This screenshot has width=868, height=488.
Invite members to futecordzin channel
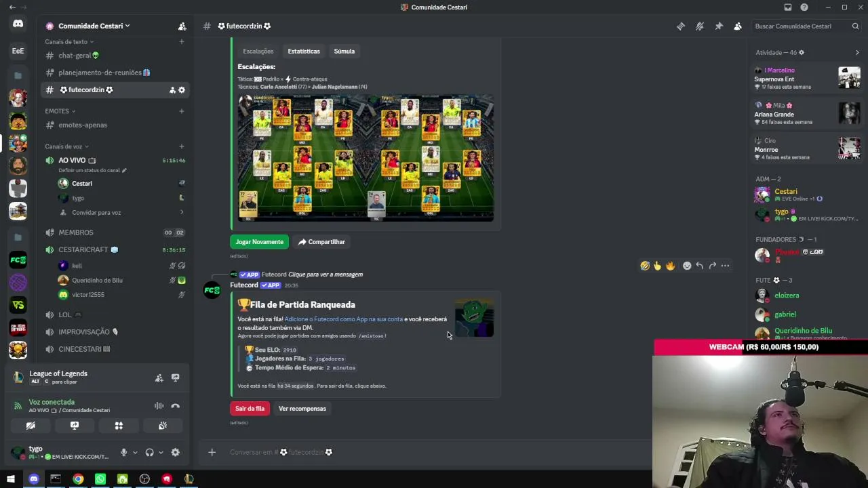tap(172, 90)
